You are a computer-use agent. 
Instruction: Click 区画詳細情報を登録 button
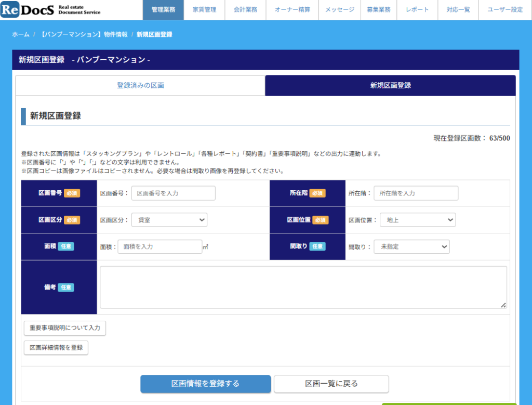tap(56, 347)
